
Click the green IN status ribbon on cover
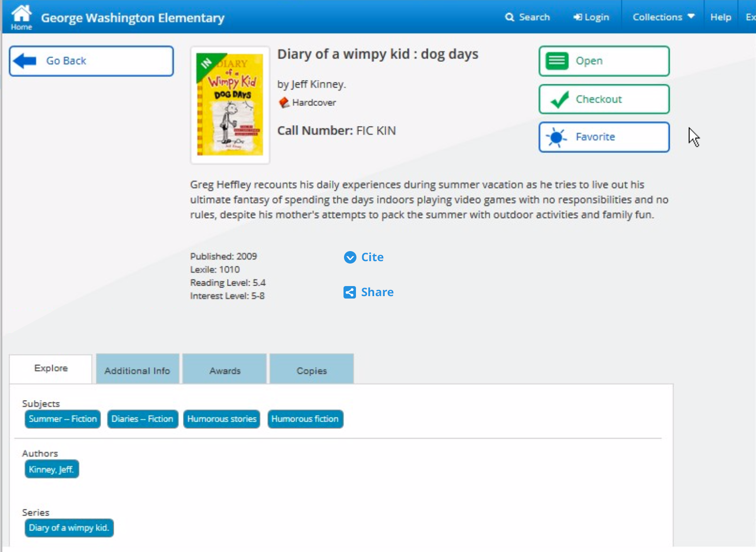click(x=207, y=65)
